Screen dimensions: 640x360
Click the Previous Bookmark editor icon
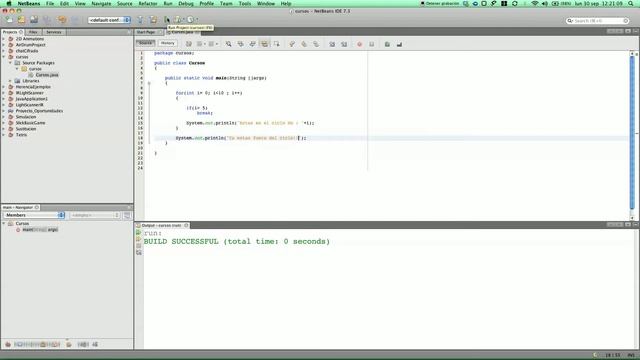coord(292,44)
